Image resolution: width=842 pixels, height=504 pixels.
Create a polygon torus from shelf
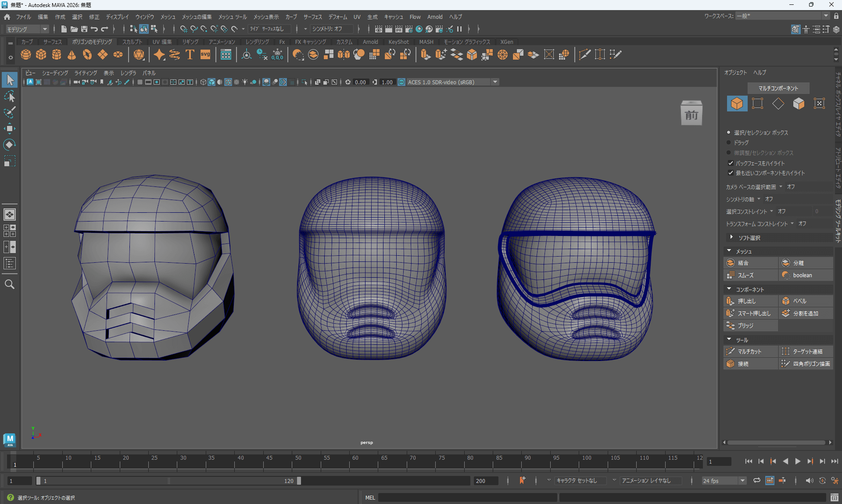(87, 54)
